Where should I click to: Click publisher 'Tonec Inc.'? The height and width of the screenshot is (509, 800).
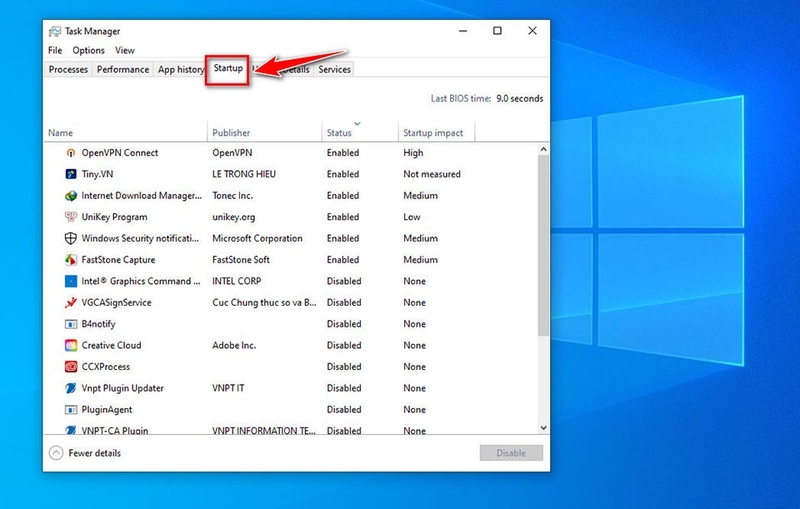coord(233,196)
